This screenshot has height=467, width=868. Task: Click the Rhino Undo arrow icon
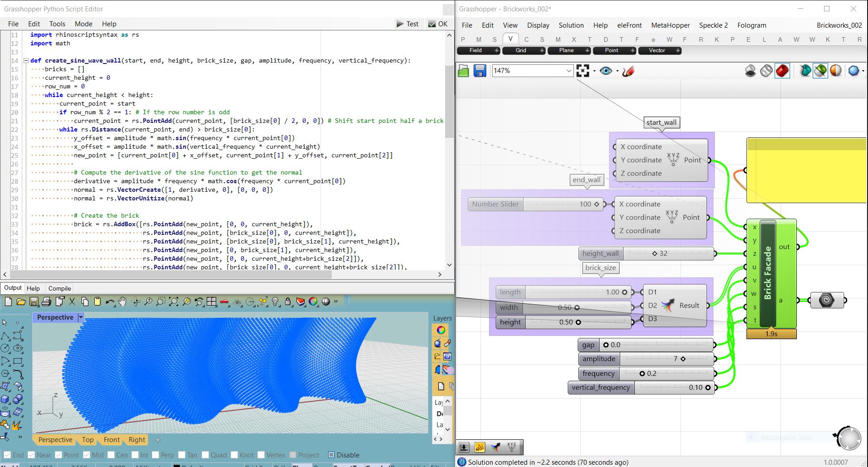tap(110, 302)
